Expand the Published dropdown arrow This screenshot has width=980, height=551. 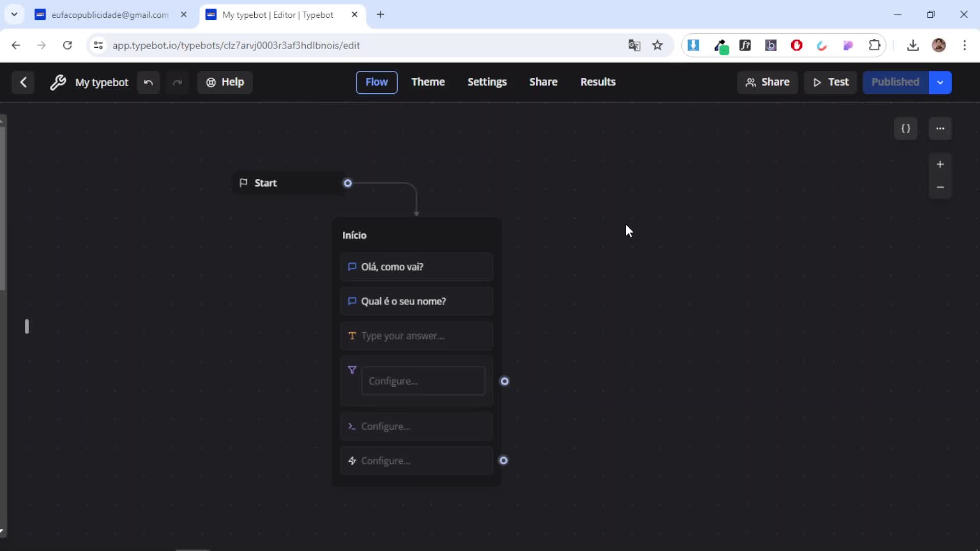(940, 82)
